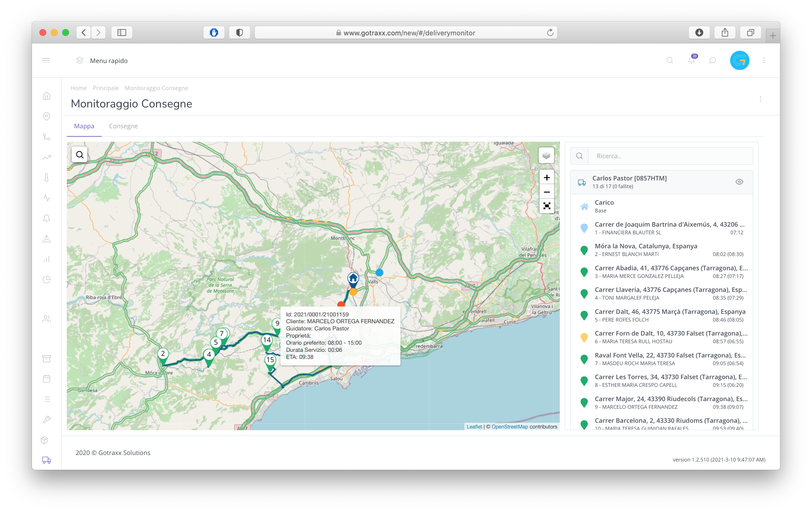
Task: Open the bar chart sidebar icon
Action: [x=47, y=259]
